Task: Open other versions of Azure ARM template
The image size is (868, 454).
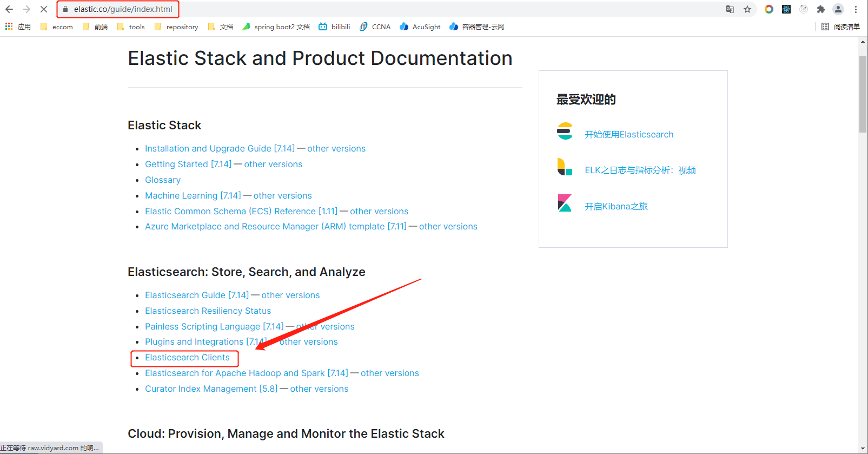Action: (x=448, y=226)
